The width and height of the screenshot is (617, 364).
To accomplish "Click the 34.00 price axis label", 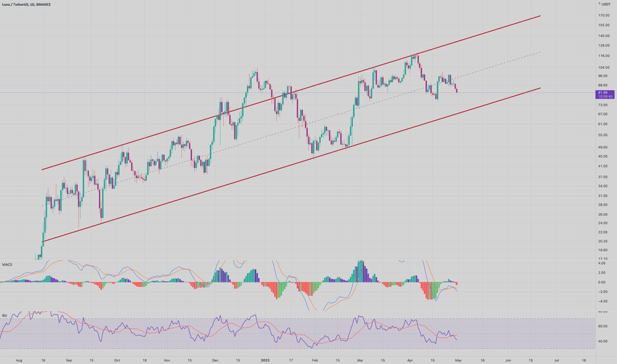I will [x=603, y=186].
